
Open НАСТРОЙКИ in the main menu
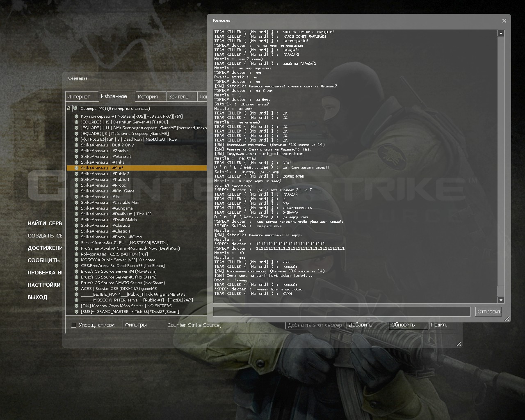[44, 285]
